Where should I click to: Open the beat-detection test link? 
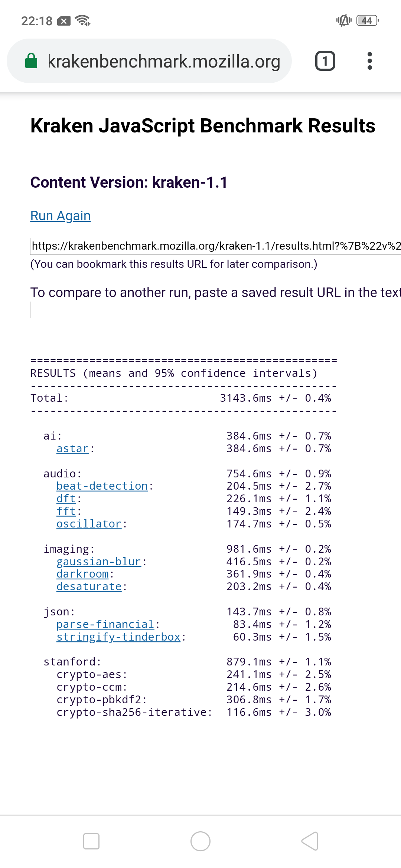click(102, 486)
